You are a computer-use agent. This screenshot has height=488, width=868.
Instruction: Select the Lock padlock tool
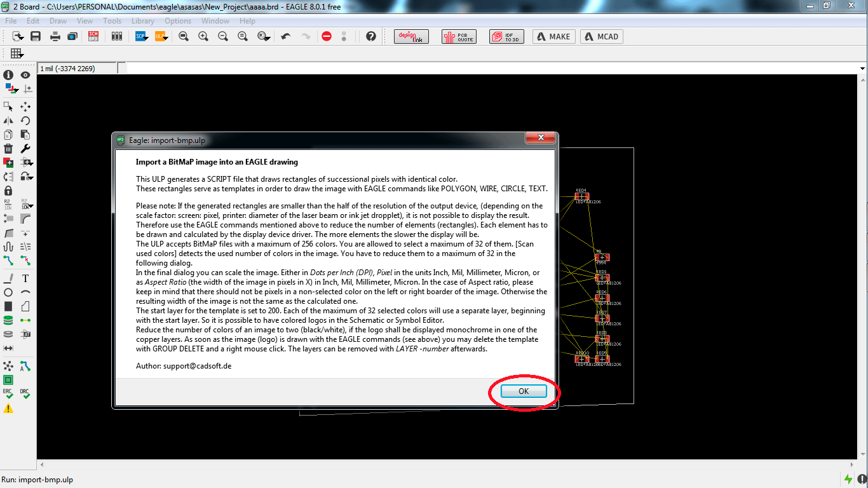pos(8,190)
